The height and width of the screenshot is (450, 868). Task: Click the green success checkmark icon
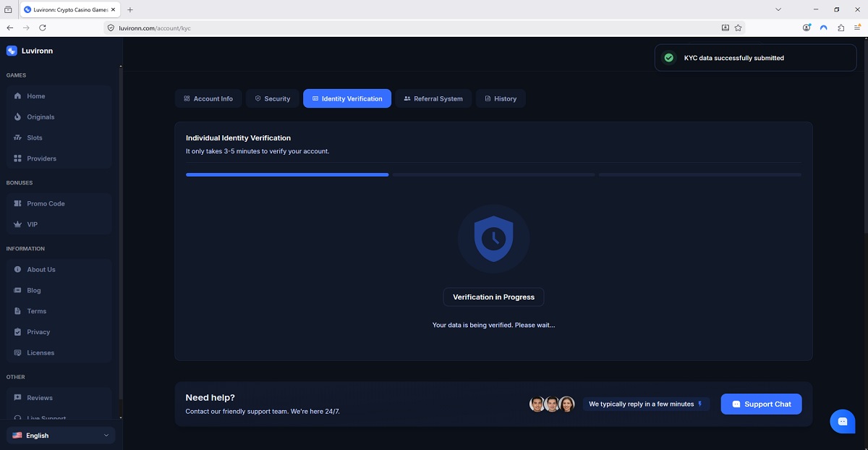click(669, 58)
